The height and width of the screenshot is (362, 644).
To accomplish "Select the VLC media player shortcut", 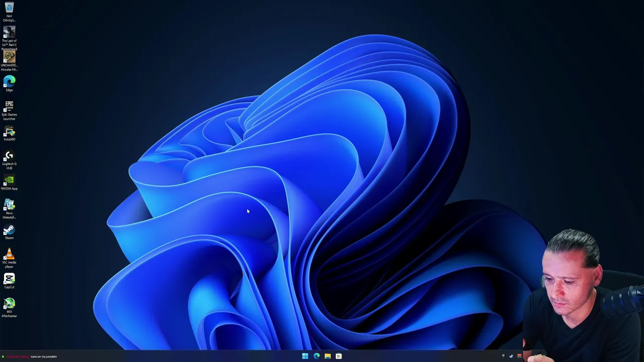I will pyautogui.click(x=9, y=258).
